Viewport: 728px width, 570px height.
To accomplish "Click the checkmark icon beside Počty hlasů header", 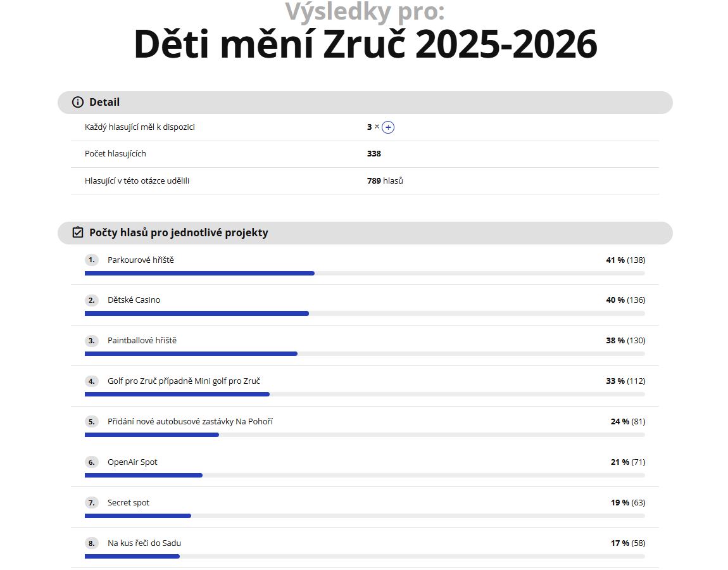I will 77,232.
